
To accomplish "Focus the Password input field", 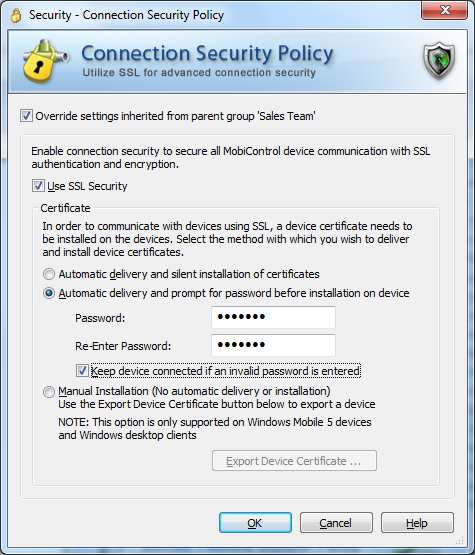I will coord(273,317).
